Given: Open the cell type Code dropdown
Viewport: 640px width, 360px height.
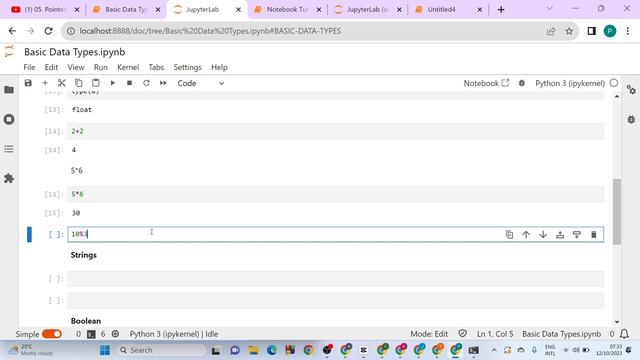Looking at the screenshot, I should (x=200, y=83).
